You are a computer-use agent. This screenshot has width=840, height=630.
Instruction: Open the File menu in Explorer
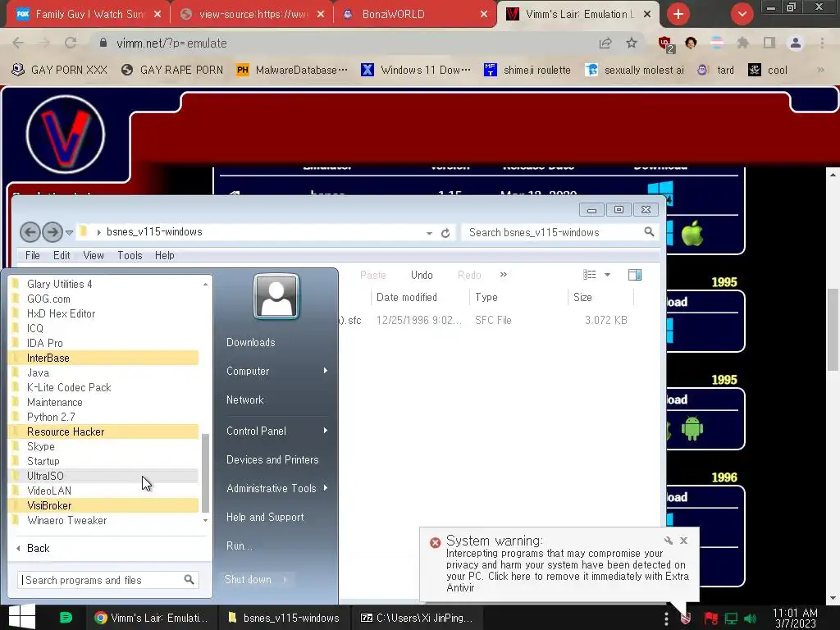[x=33, y=256]
